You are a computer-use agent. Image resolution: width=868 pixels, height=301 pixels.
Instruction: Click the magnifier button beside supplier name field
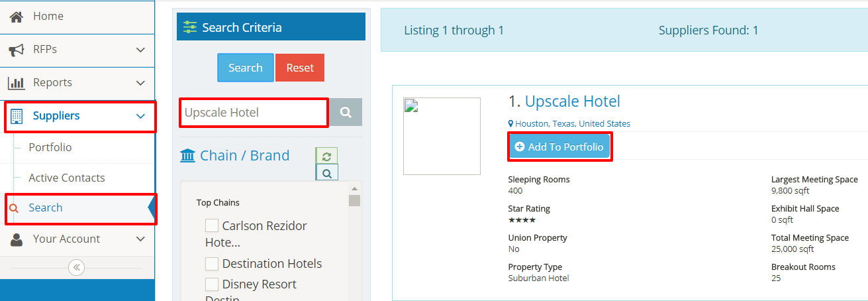(x=346, y=113)
